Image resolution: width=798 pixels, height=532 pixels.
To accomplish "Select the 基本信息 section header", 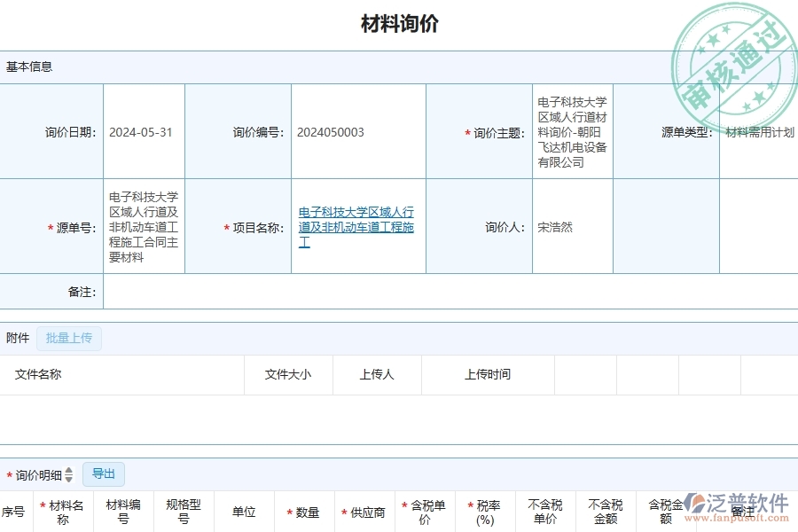I will coord(27,66).
